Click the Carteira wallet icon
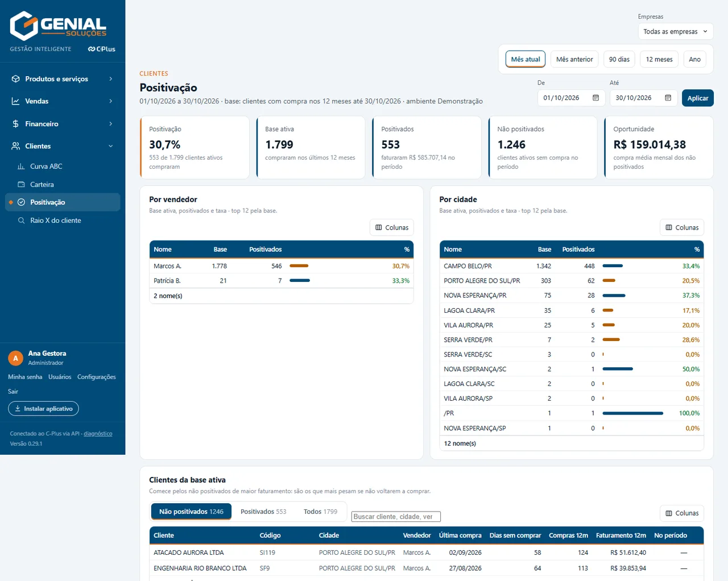Screen dimensions: 728x581 coord(21,185)
